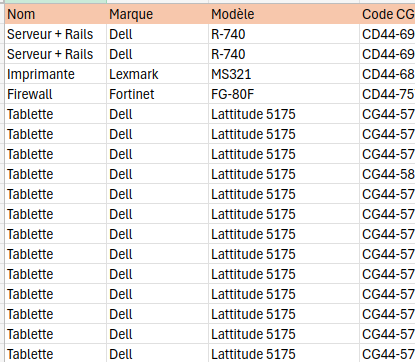Click first CD44-69 code cell

387,34
